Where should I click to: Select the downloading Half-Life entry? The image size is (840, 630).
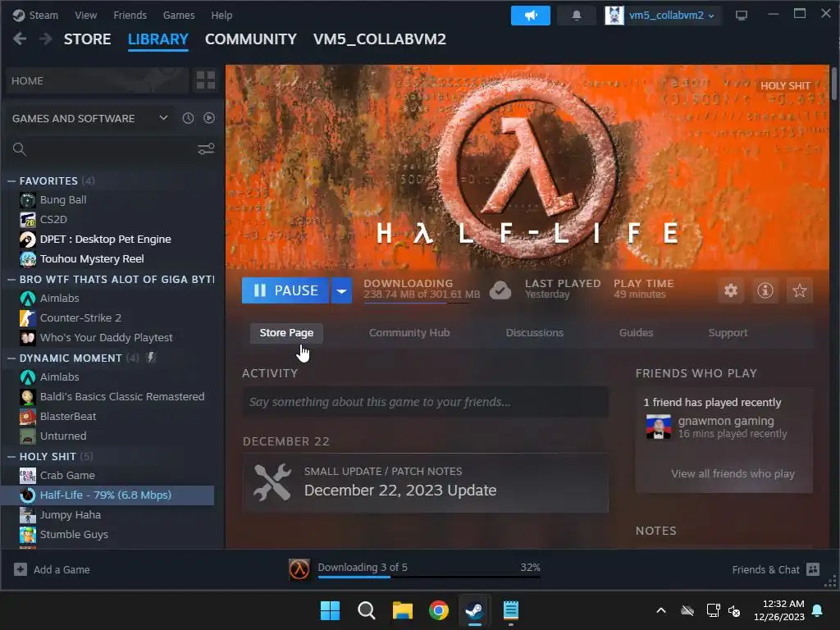click(x=107, y=495)
